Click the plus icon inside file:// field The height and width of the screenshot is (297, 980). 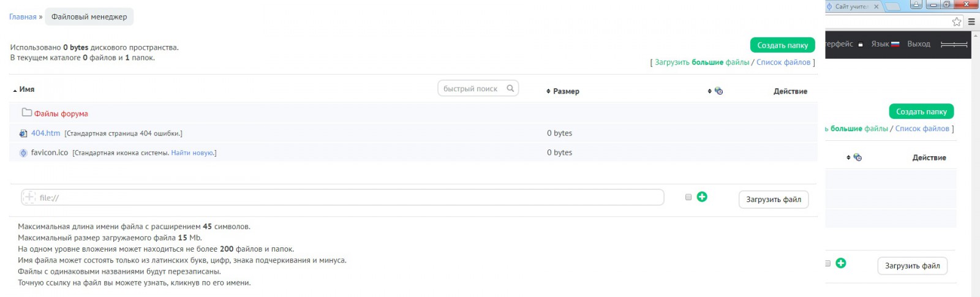(29, 197)
